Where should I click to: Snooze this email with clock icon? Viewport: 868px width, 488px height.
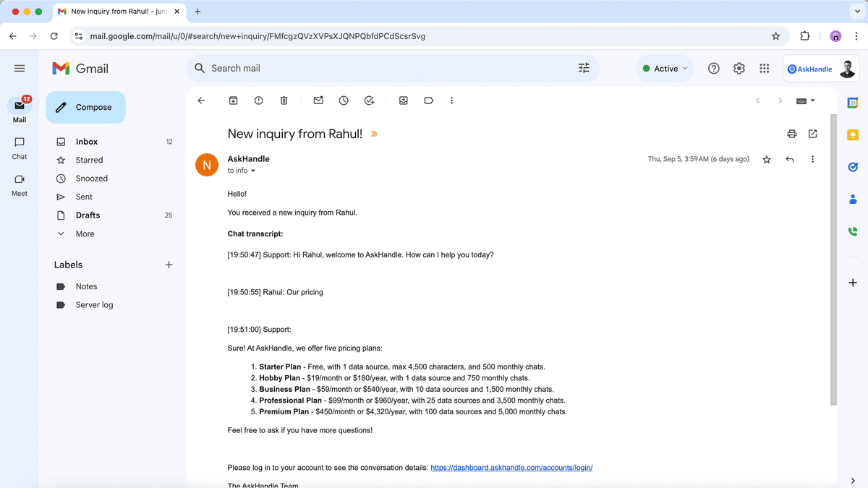point(344,100)
